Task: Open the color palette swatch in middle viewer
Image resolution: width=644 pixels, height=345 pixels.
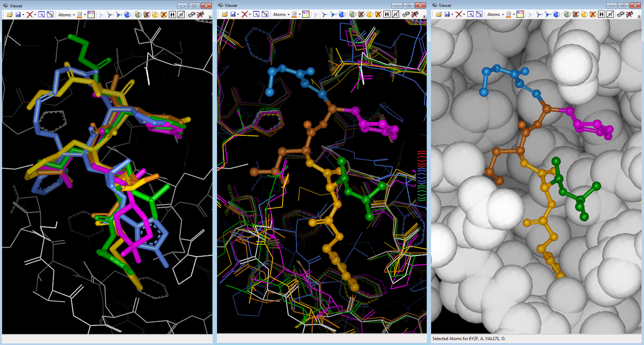Action: (x=294, y=15)
